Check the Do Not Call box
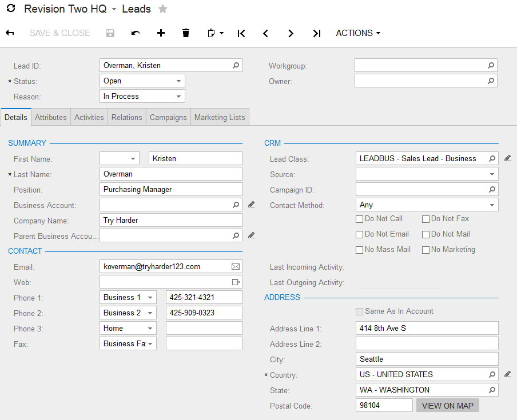Image resolution: width=517 pixels, height=420 pixels. pyautogui.click(x=359, y=219)
